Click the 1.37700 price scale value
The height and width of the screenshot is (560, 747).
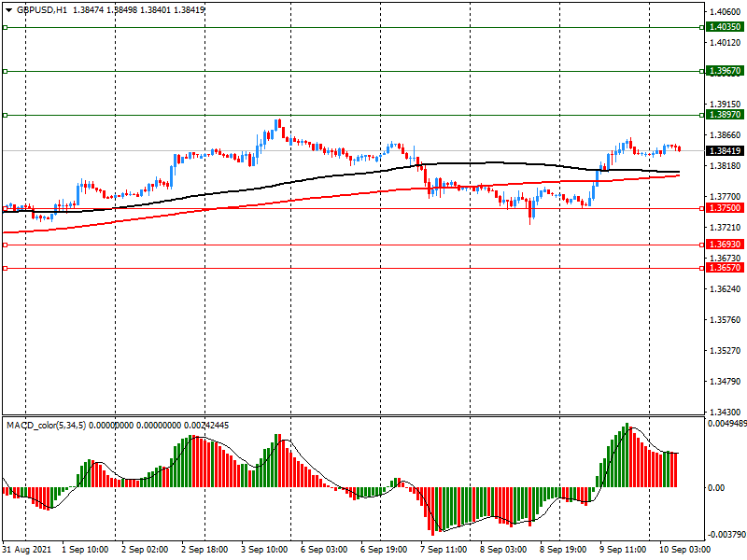point(726,197)
